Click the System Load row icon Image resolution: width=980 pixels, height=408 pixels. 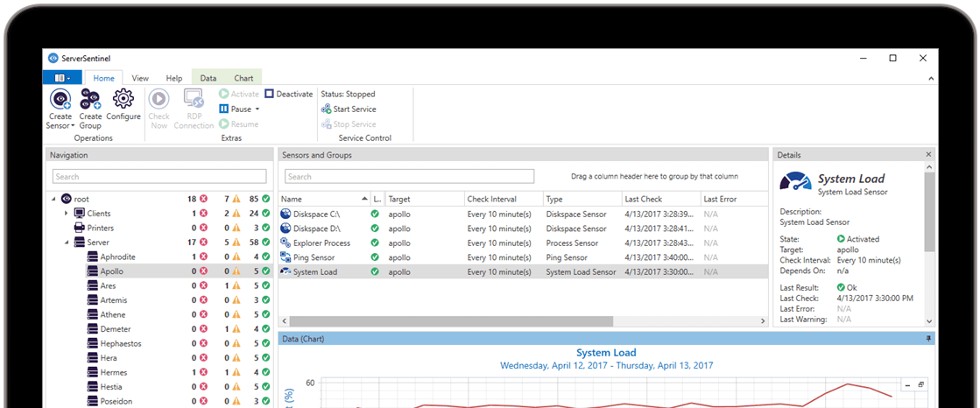point(286,271)
